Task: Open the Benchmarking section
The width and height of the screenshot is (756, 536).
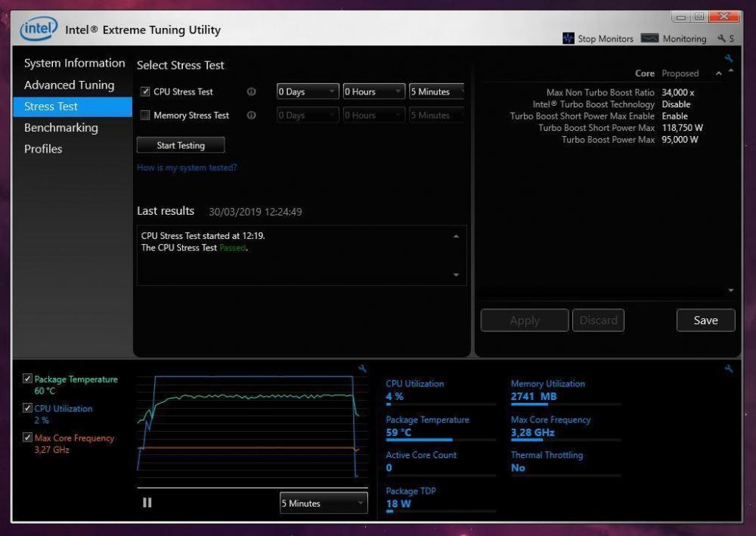Action: pyautogui.click(x=60, y=128)
